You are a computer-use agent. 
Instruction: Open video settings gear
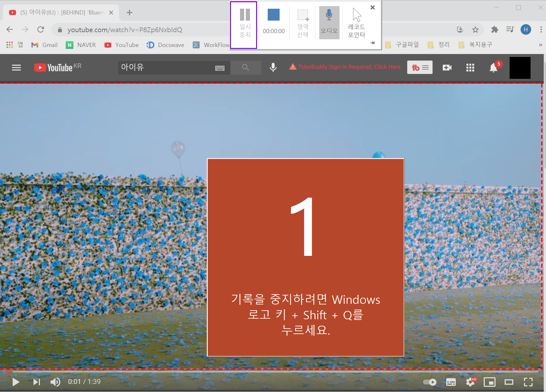471,382
